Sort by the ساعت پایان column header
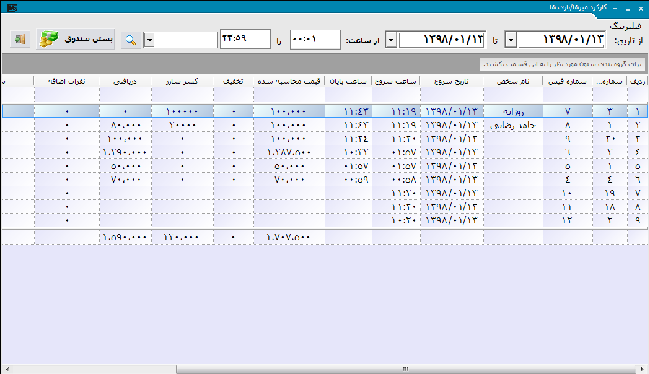 (348, 82)
